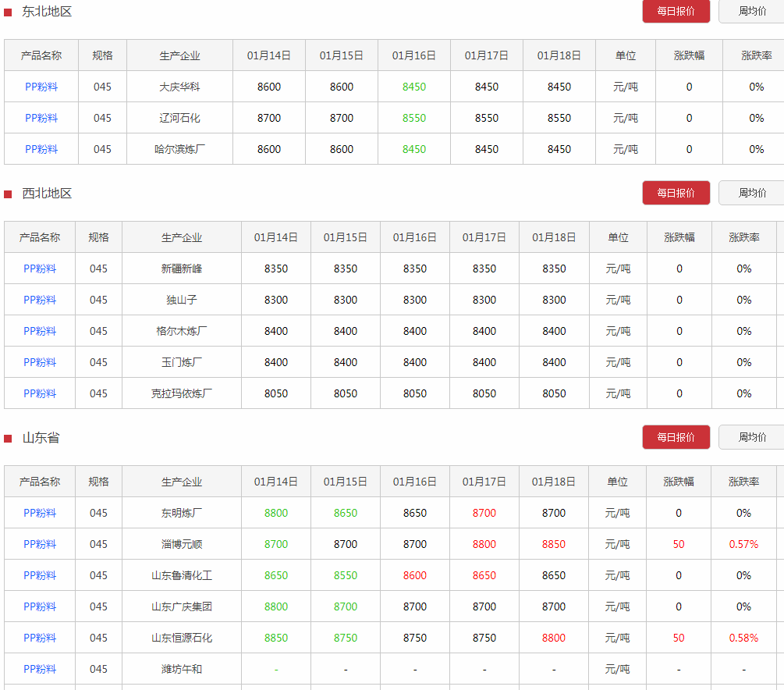This screenshot has height=690, width=784.
Task: Open PP粉料 link in 格尔木炼厂 row
Action: point(40,331)
